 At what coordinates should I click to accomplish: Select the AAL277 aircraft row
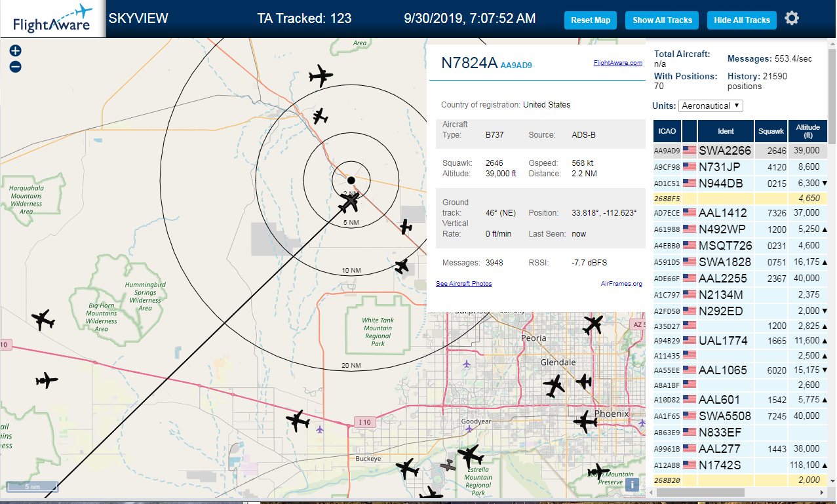(740, 449)
